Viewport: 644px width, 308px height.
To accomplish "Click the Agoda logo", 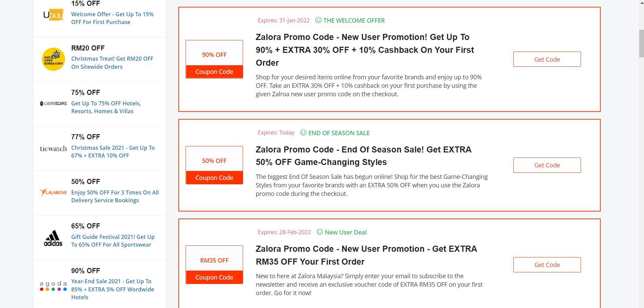I will pyautogui.click(x=53, y=286).
